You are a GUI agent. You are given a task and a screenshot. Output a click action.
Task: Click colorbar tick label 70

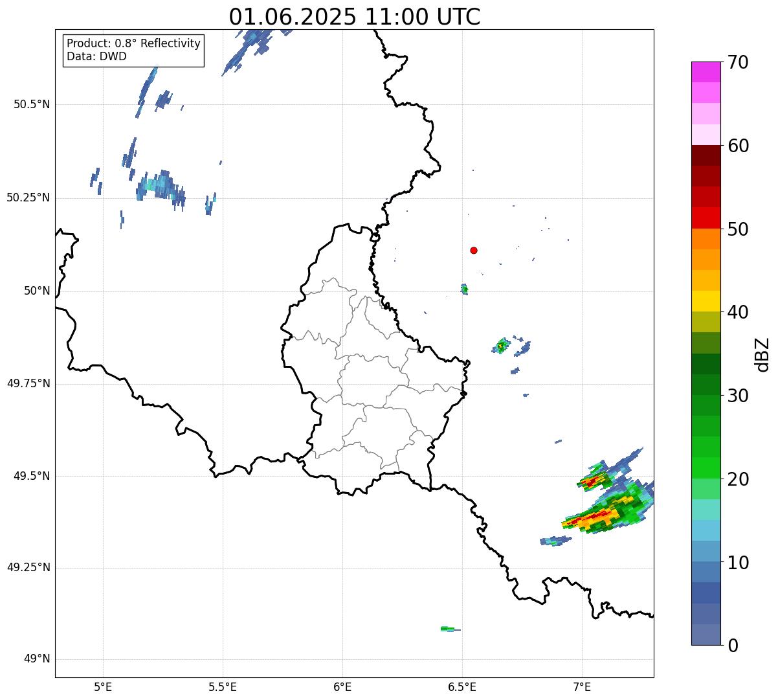point(738,62)
